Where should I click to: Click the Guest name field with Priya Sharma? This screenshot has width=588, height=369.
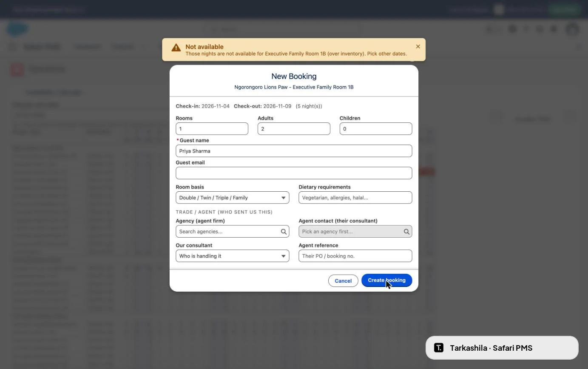pos(294,151)
